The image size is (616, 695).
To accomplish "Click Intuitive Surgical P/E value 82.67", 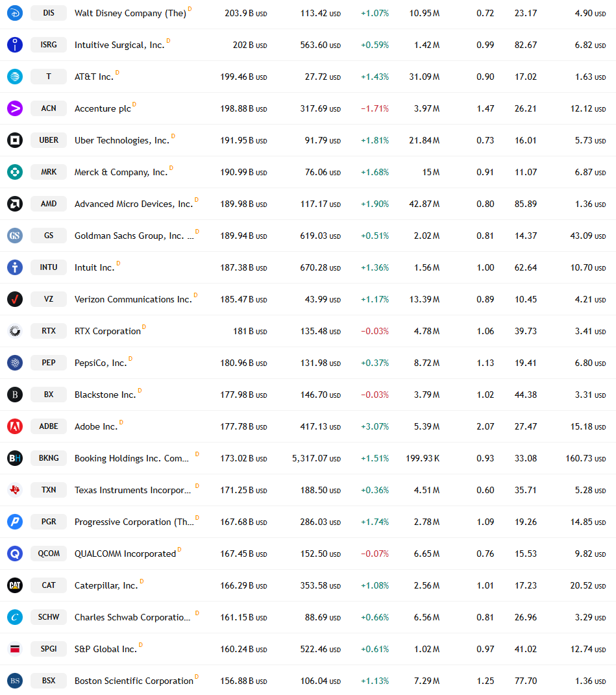I will click(x=526, y=45).
